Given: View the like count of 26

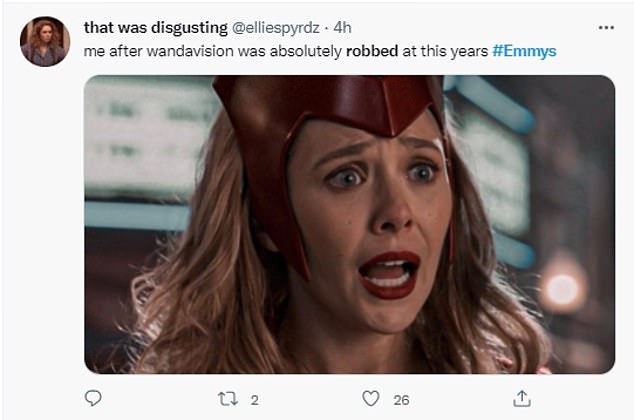Looking at the screenshot, I should click(401, 400).
